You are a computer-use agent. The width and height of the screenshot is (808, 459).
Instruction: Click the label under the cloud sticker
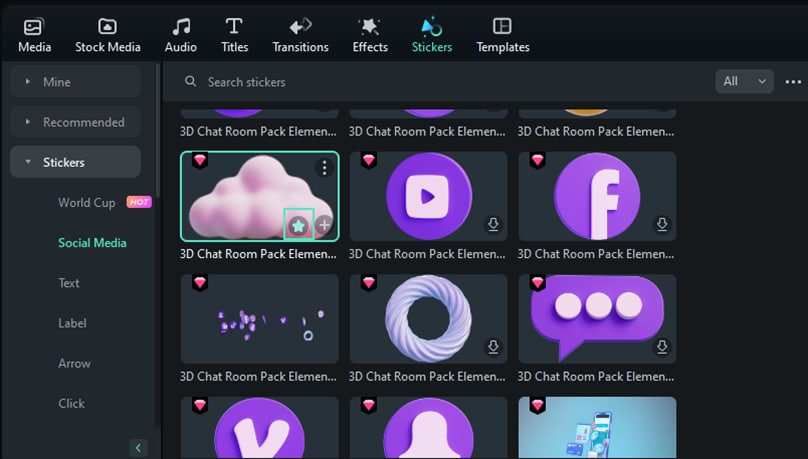258,254
